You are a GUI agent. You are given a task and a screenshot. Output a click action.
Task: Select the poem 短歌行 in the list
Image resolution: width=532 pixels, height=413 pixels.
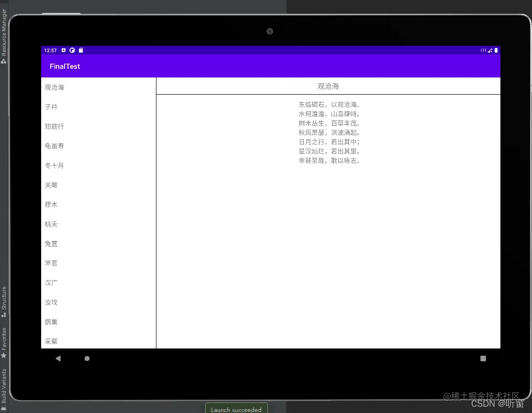click(99, 127)
